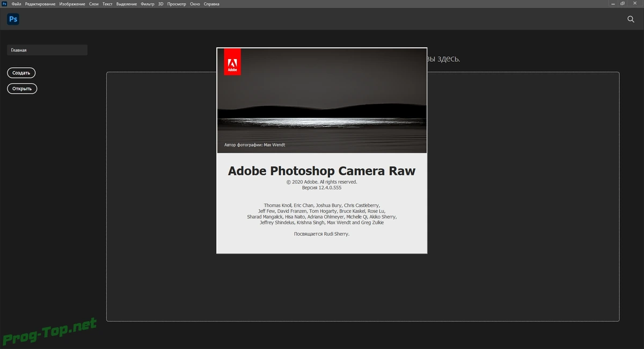Click the Photoshop Ps home logo
This screenshot has width=644, height=349.
pos(13,19)
